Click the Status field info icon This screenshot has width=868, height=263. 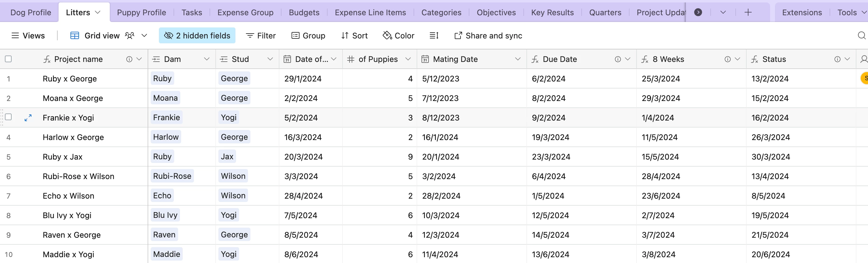(x=837, y=59)
